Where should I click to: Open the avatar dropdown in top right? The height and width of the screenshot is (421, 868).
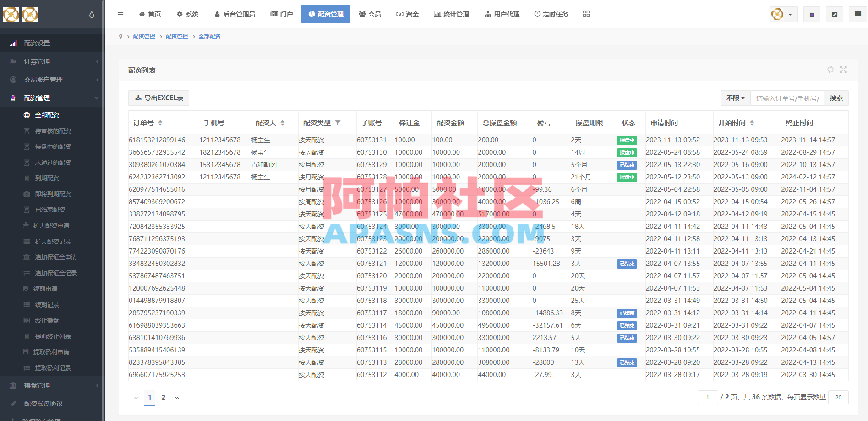(783, 14)
